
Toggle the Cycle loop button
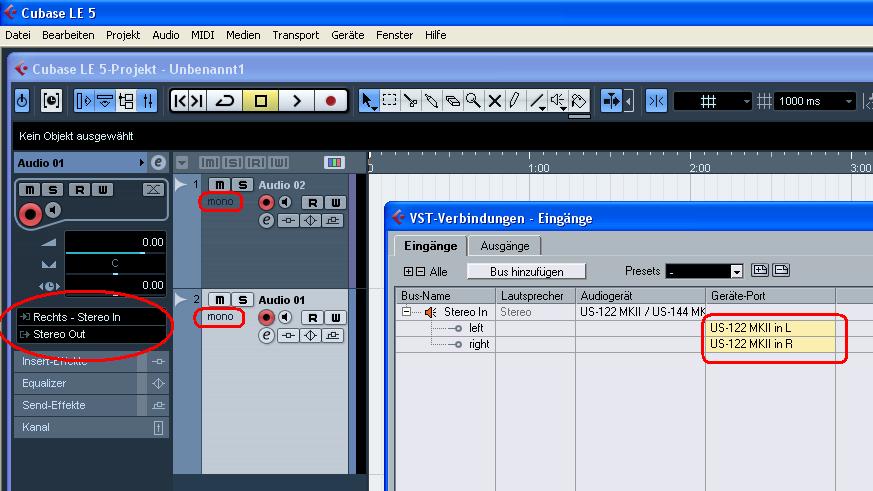tap(225, 101)
